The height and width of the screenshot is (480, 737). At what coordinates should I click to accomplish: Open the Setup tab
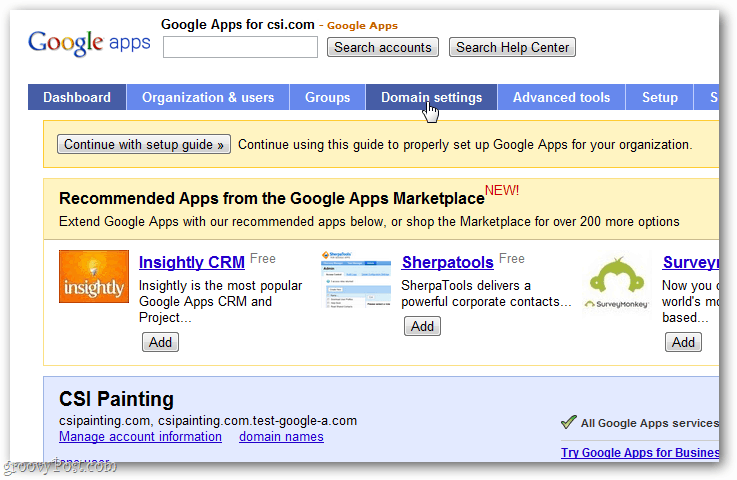[x=659, y=97]
